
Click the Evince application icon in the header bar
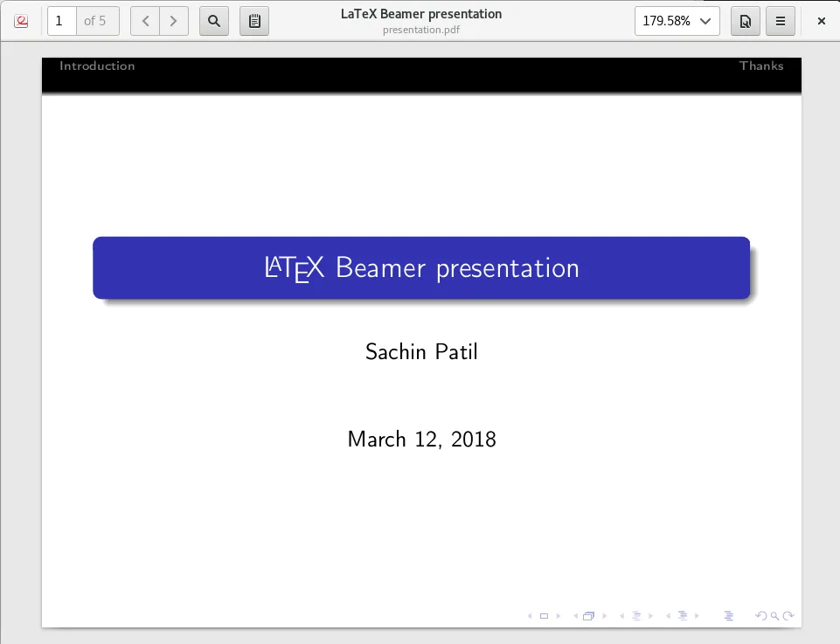[x=21, y=21]
